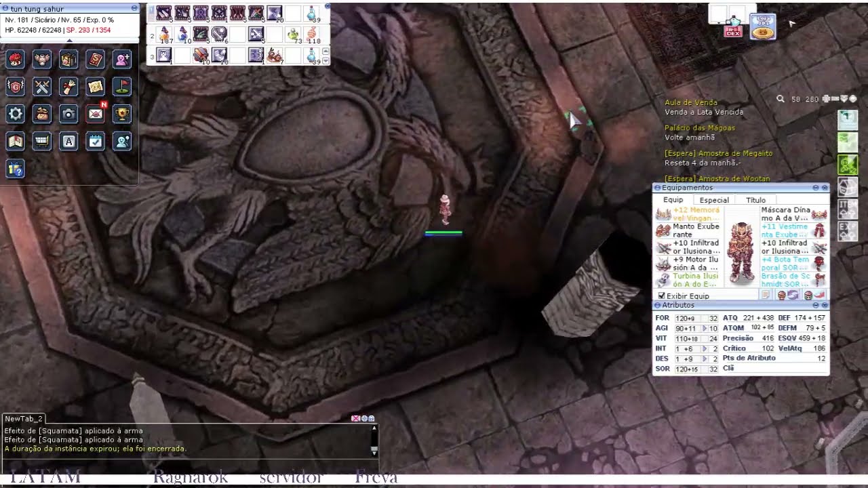Open the character info menu icon
Image resolution: width=868 pixels, height=488 pixels.
coord(15,60)
